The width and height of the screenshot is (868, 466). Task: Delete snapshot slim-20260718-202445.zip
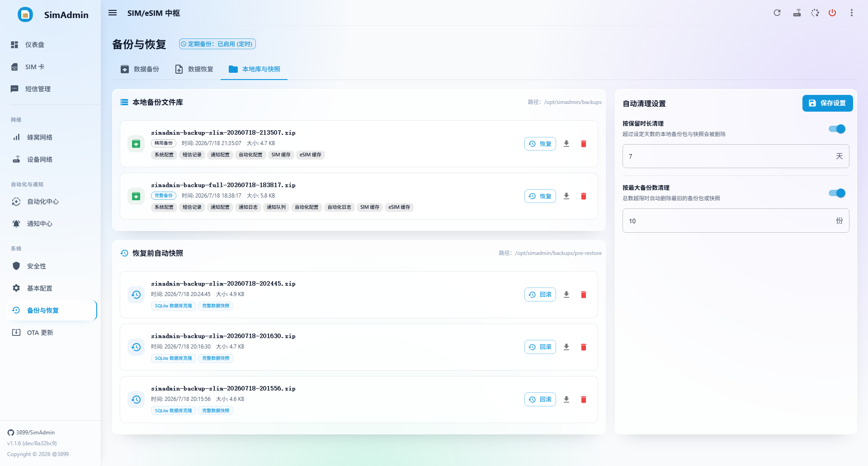pyautogui.click(x=584, y=295)
